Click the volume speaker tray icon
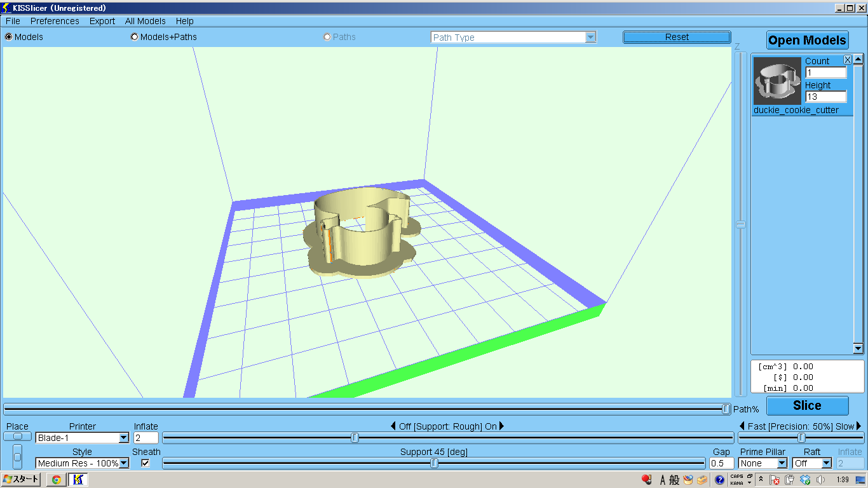The width and height of the screenshot is (868, 488). point(820,480)
